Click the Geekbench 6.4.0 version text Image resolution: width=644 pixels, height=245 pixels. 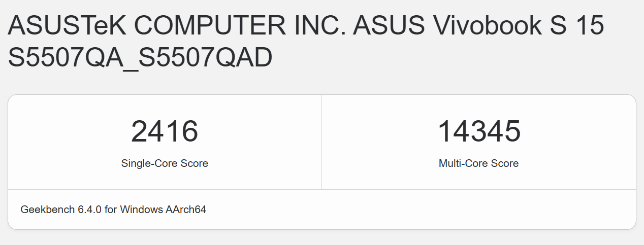[x=61, y=209]
